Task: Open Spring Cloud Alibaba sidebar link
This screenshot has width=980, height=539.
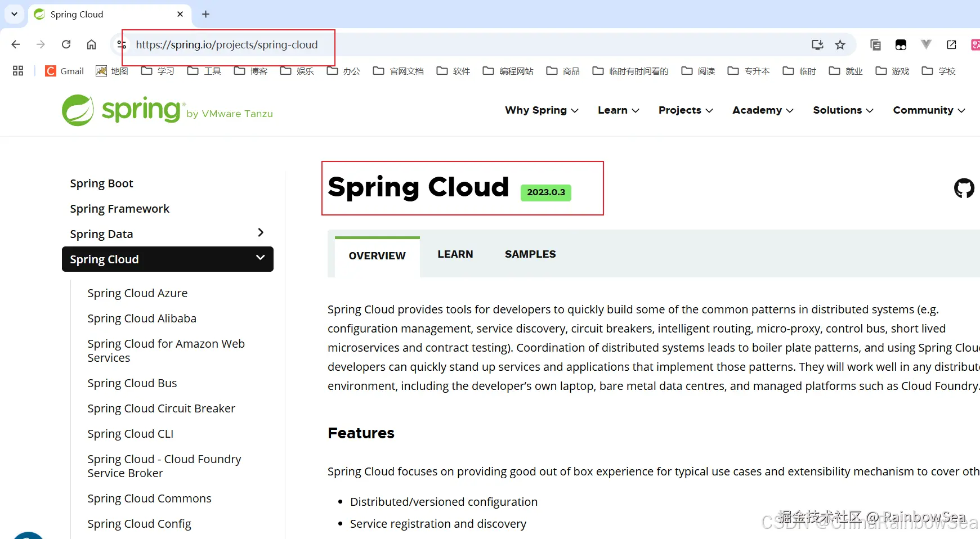Action: click(x=142, y=318)
